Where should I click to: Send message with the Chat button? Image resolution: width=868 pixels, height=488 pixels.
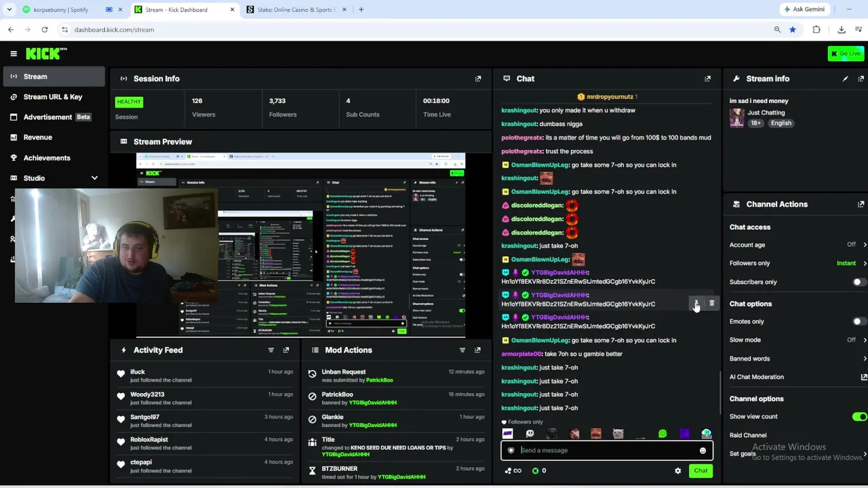[x=701, y=470]
